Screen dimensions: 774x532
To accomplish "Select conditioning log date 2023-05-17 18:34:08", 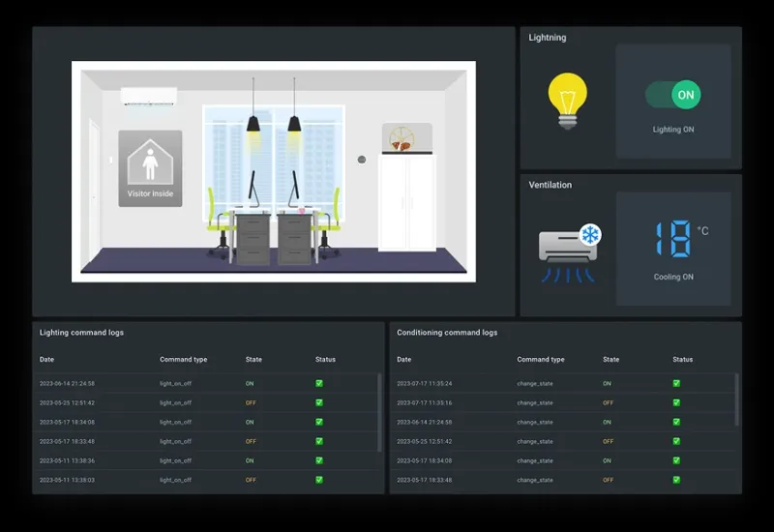I will click(x=425, y=460).
